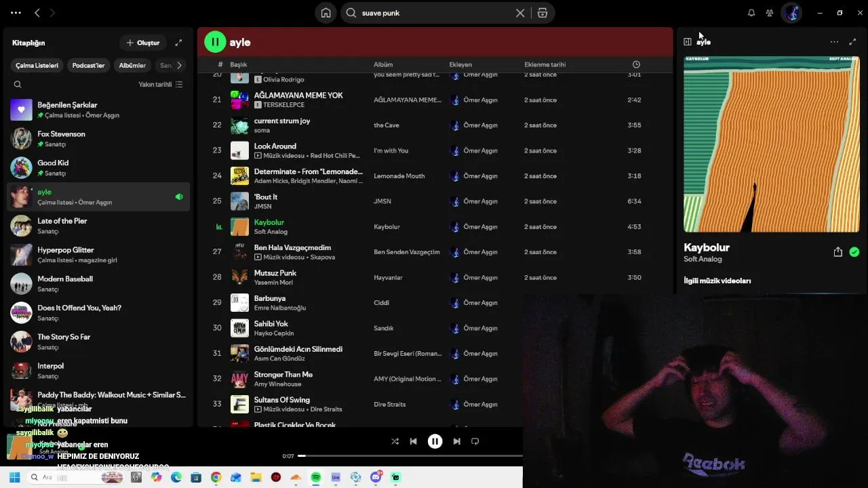Open Google Chrome from the taskbar
Screen dimensions: 868x488
pos(216,478)
